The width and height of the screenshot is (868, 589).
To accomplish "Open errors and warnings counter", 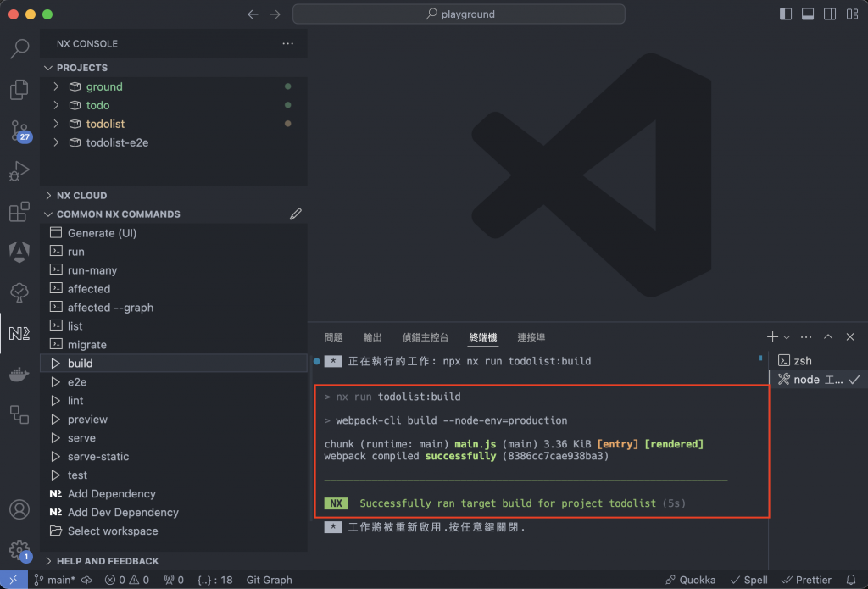I will (127, 580).
